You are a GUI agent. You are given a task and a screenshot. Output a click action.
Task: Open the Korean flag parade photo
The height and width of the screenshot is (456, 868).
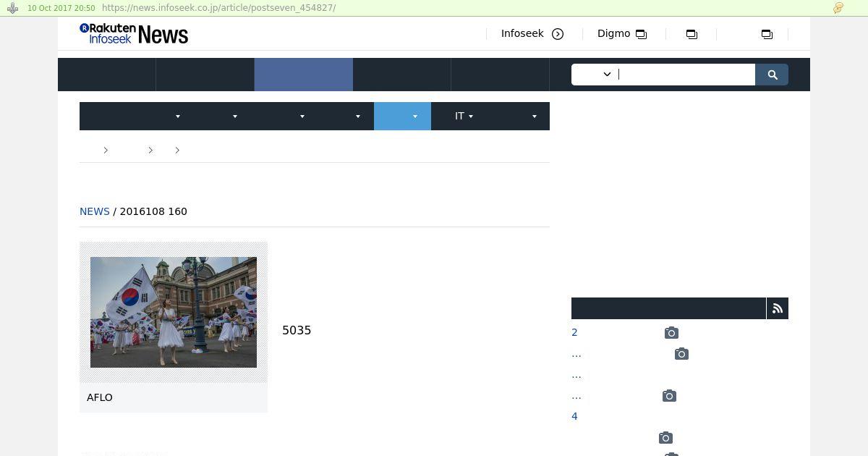(x=174, y=312)
